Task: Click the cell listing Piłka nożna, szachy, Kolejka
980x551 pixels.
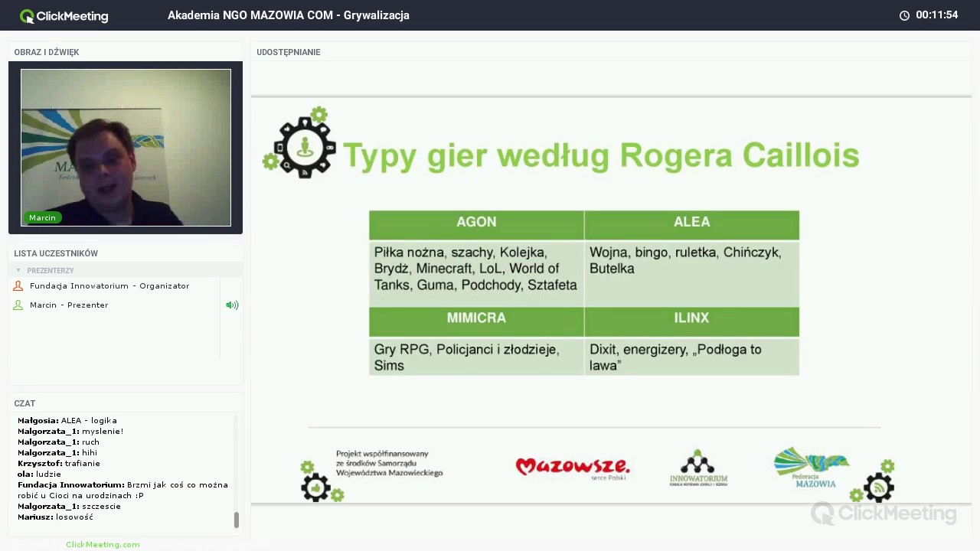Action: point(476,273)
